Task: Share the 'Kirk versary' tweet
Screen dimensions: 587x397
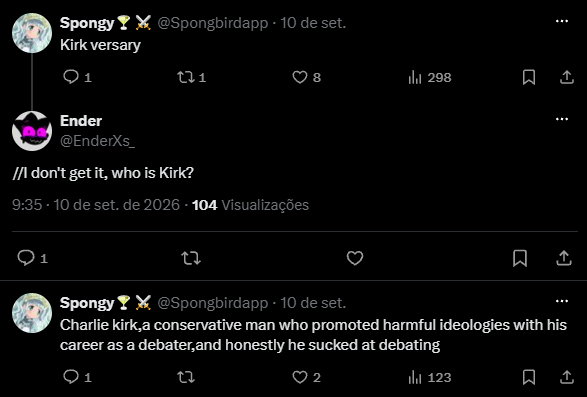Action: (x=567, y=78)
